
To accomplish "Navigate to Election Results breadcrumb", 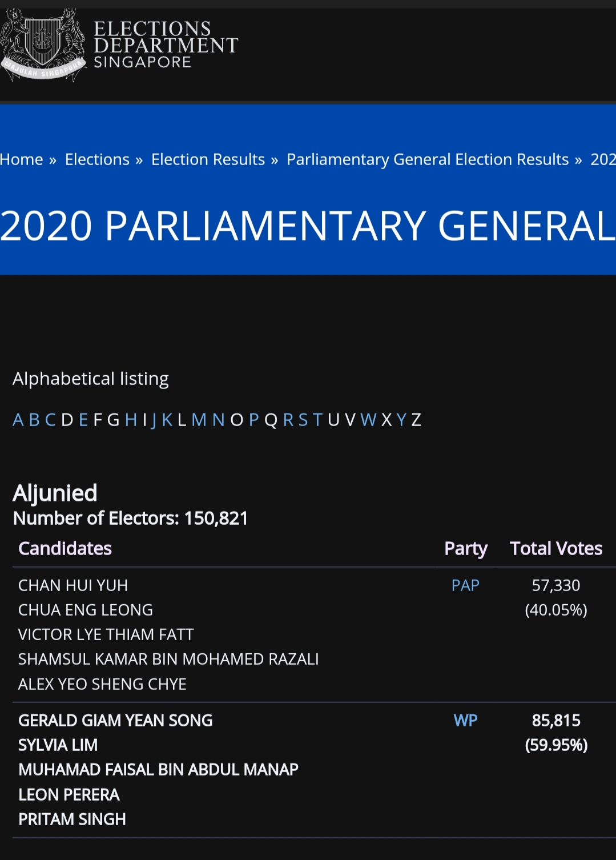I will coord(208,159).
